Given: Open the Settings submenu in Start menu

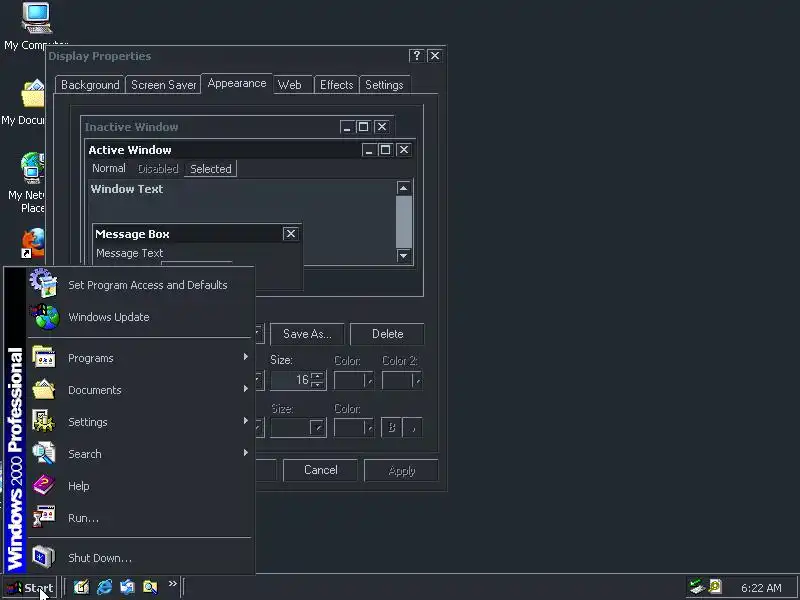Looking at the screenshot, I should pyautogui.click(x=140, y=422).
